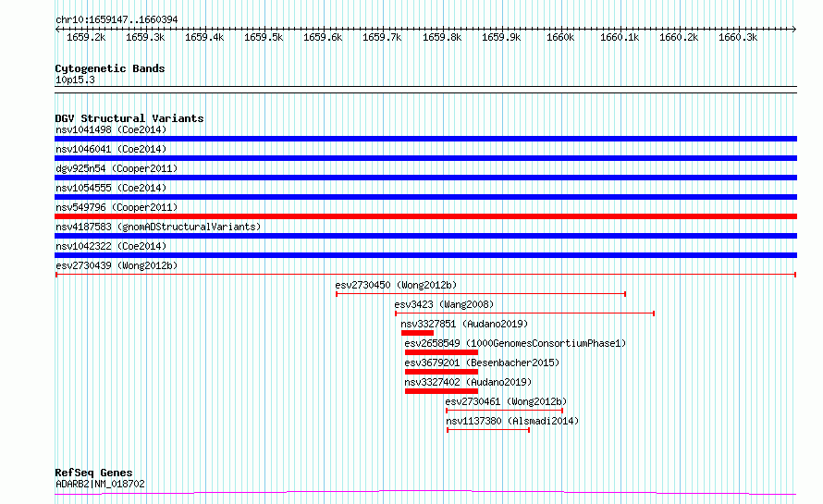Click the 1660k ruler tick label
The height and width of the screenshot is (504, 823).
560,37
